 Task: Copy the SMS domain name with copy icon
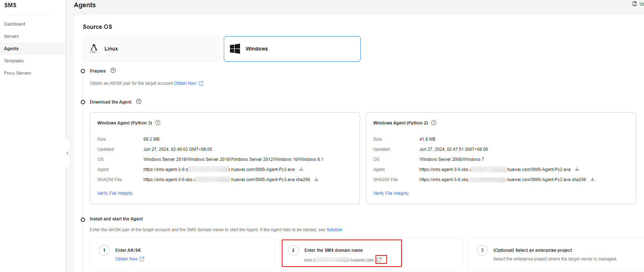[x=379, y=259]
